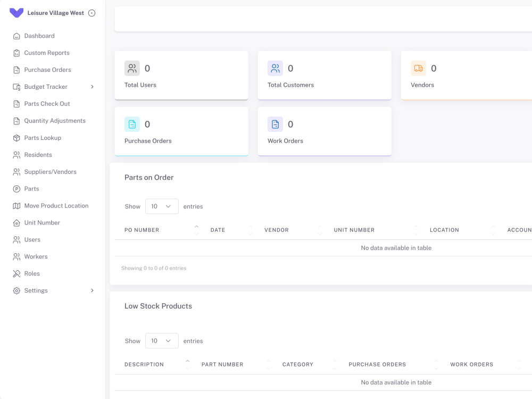
Task: Sort by Part Number column arrows
Action: [x=268, y=364]
